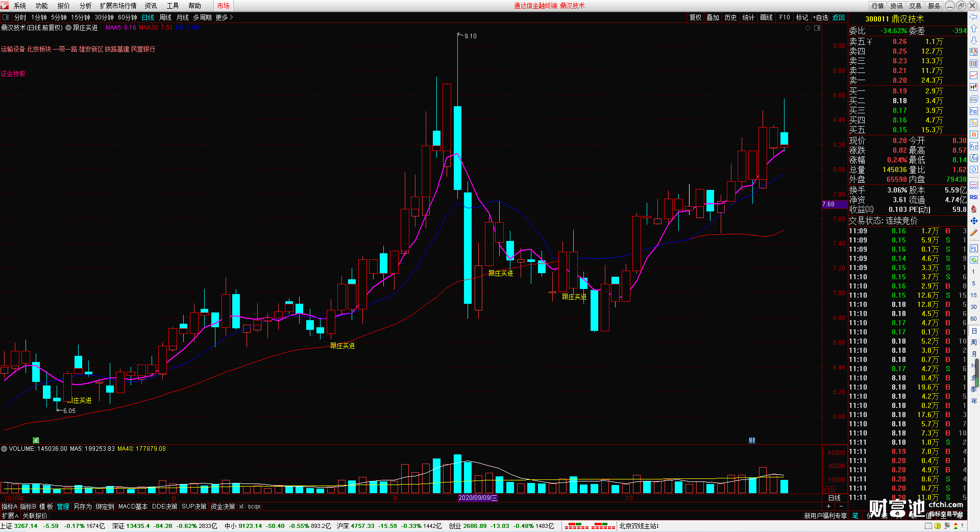This screenshot has height=532, width=980.
Task: Click the yellow coin icon in status bar
Action: (937, 525)
